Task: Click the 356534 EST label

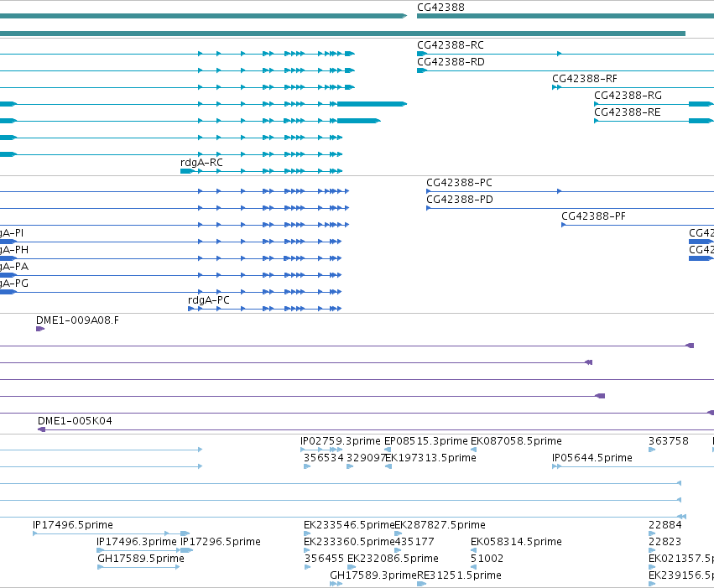Action: pyautogui.click(x=324, y=458)
